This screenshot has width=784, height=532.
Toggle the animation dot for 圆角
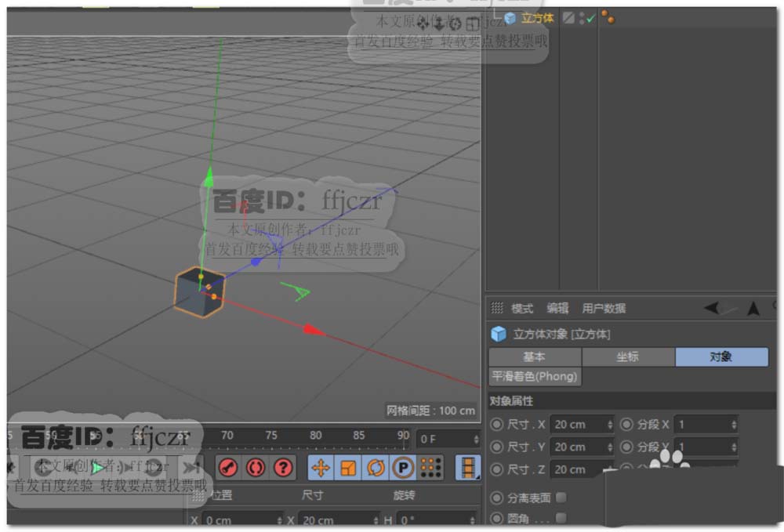coord(496,518)
